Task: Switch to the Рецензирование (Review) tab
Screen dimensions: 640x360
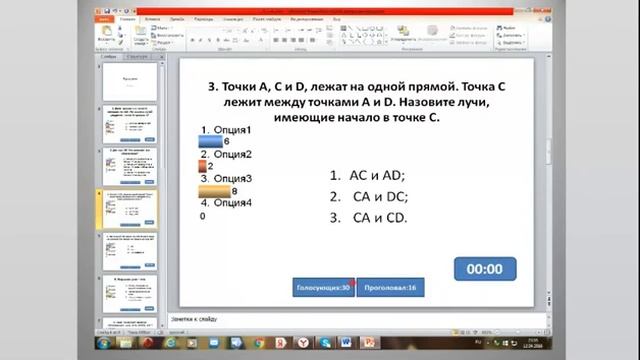Action: [x=307, y=19]
